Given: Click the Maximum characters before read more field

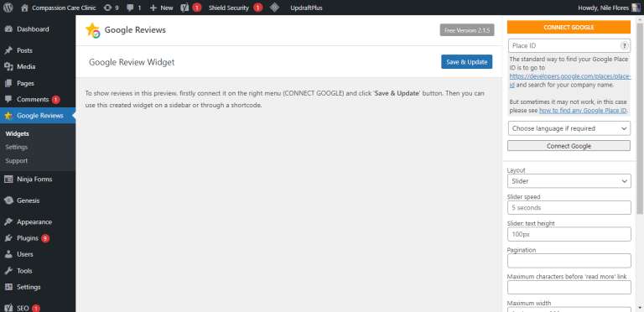Looking at the screenshot, I should pos(569,288).
